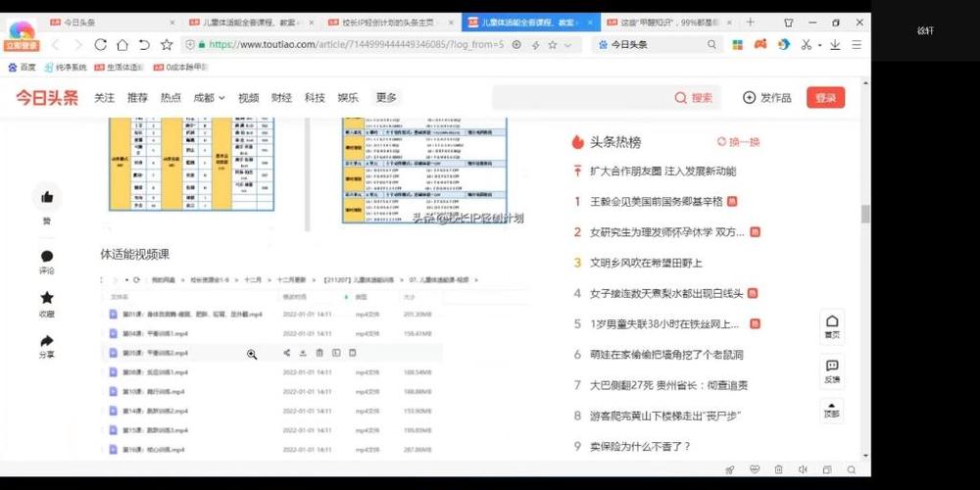The width and height of the screenshot is (980, 490).
Task: Open the 百度 bookmark
Action: coord(22,67)
